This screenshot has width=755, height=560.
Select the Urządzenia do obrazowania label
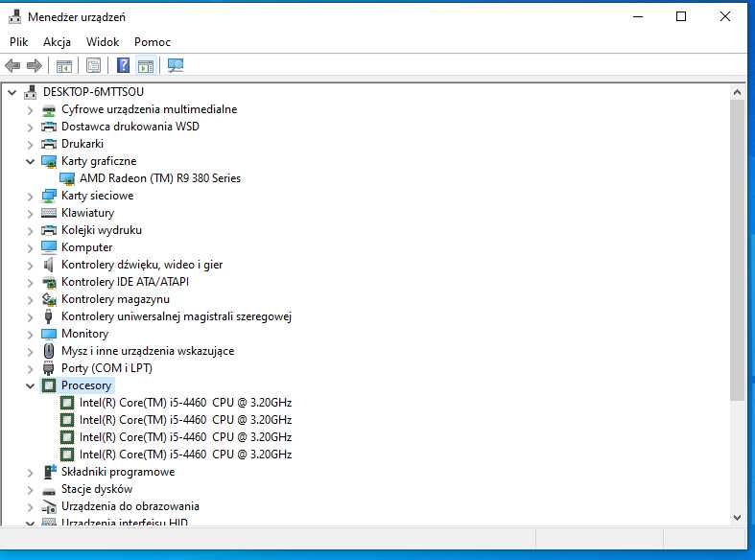[130, 506]
